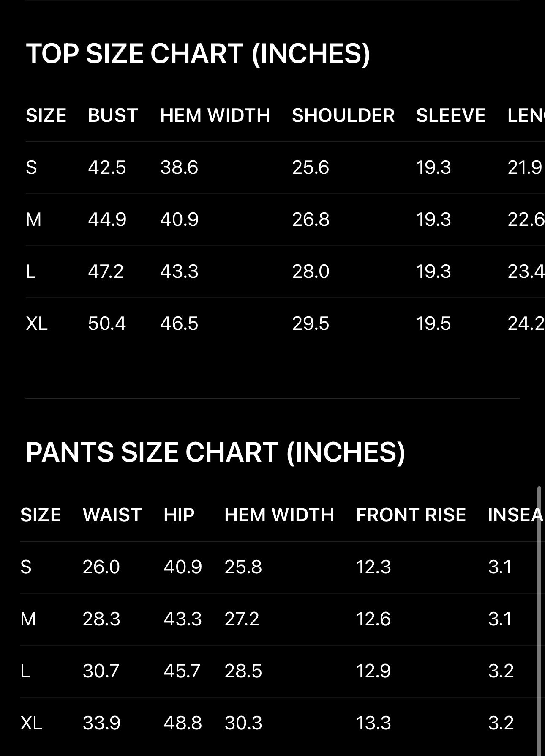Select the HIP column header
The height and width of the screenshot is (756, 545).
click(179, 515)
